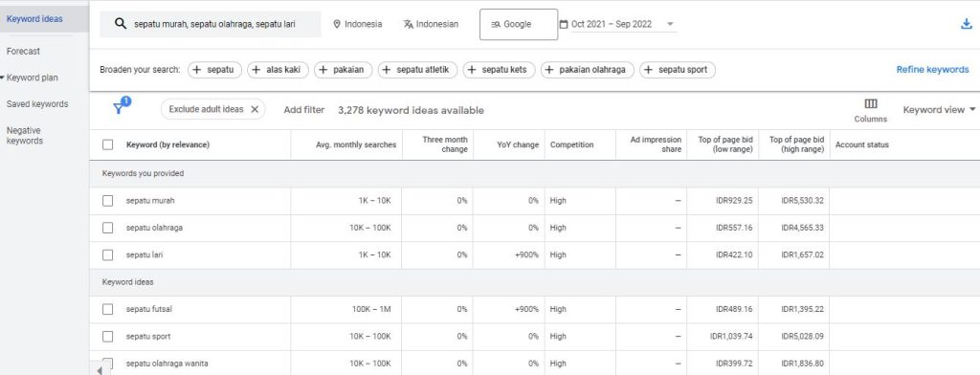The width and height of the screenshot is (980, 375).
Task: Open the Columns icon
Action: click(871, 103)
